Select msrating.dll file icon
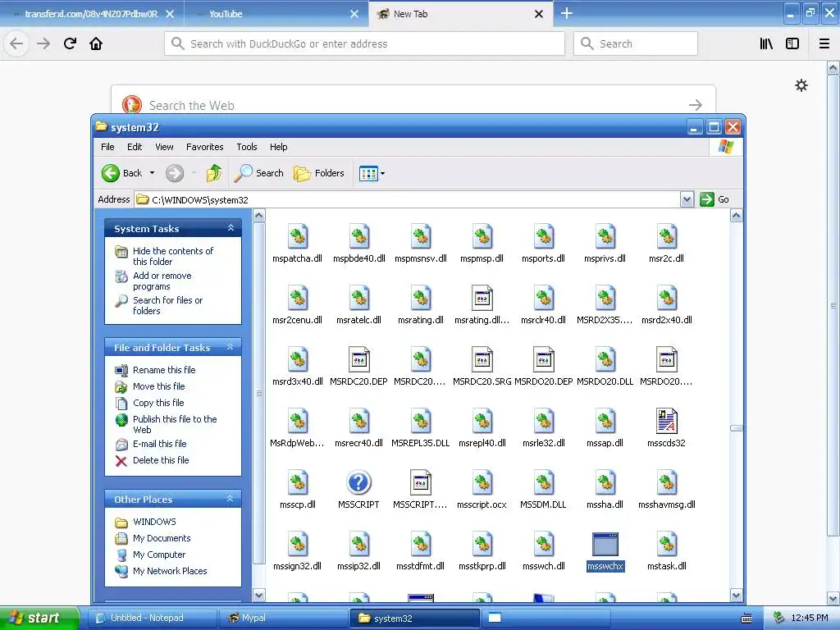The width and height of the screenshot is (840, 630). pyautogui.click(x=421, y=298)
